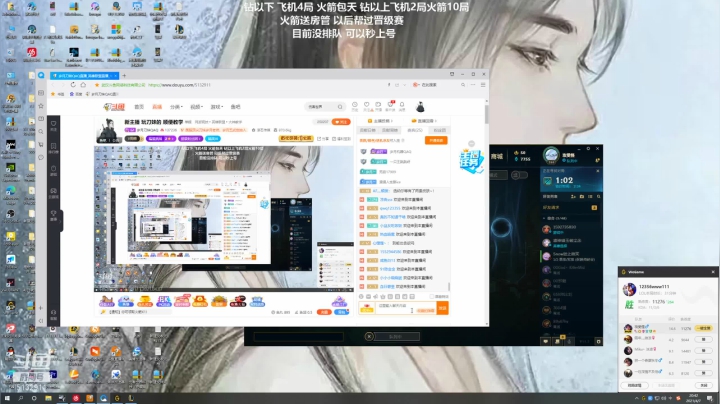This screenshot has width=720, height=404.
Task: Toggle the switch in League client lobby
Action: point(519,175)
